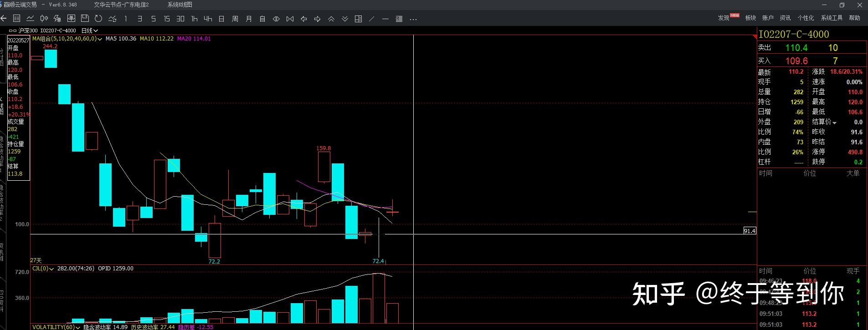
Task: Click the 历史波动率 27.44 readout
Action: pyautogui.click(x=153, y=327)
